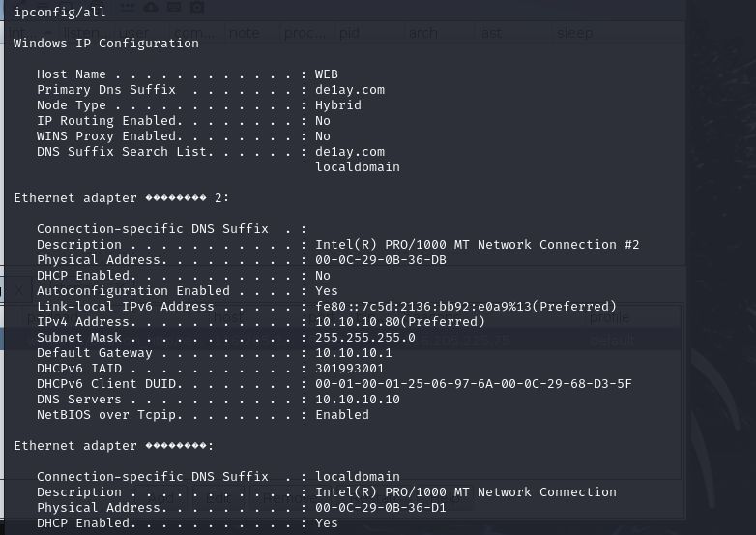The width and height of the screenshot is (756, 535).
Task: Click the DHCPv6 IAID value 301993001
Action: click(350, 368)
